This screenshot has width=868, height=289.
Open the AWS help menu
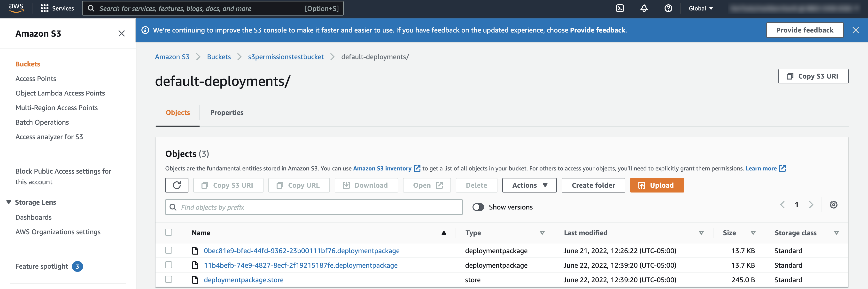click(x=668, y=8)
